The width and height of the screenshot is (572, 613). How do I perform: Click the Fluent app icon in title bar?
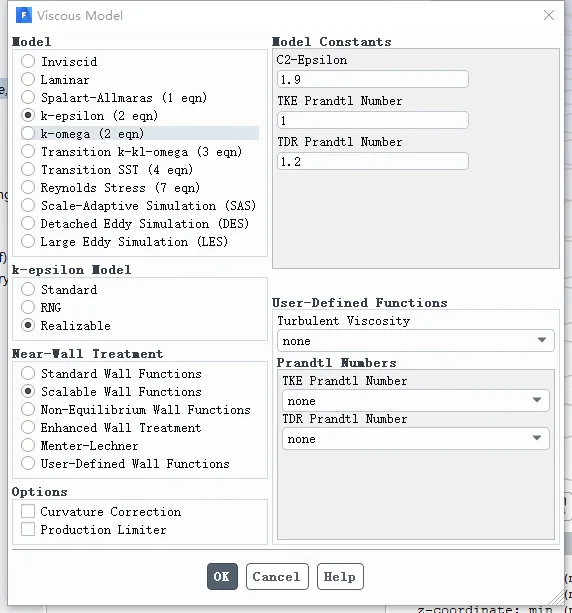24,16
